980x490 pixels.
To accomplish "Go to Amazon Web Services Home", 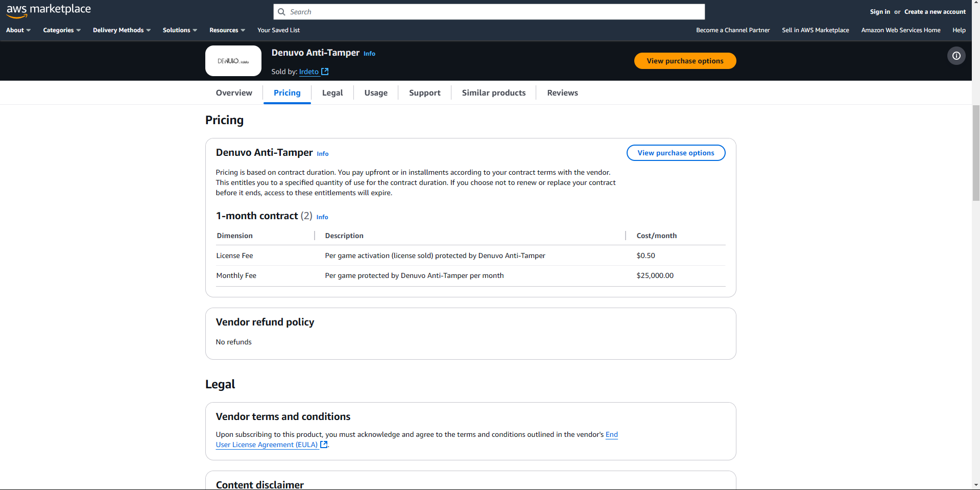I will click(x=901, y=30).
